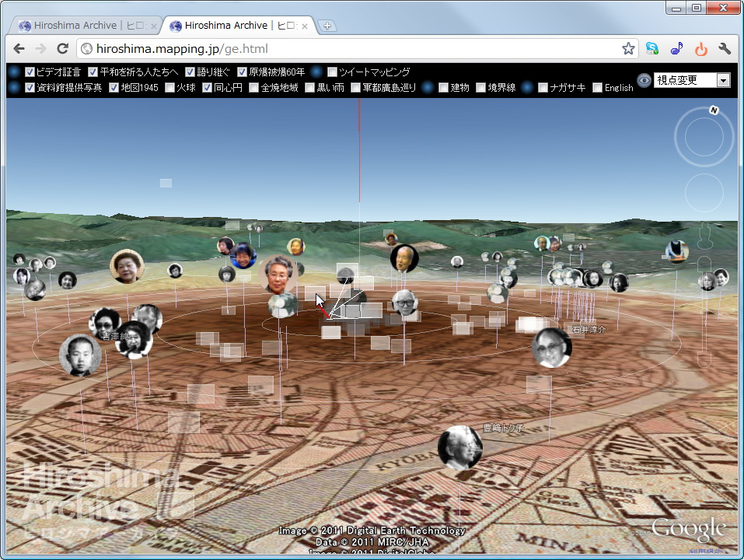Viewport: 744px width, 560px height.
Task: Click the bookmark star in the address bar
Action: point(627,48)
